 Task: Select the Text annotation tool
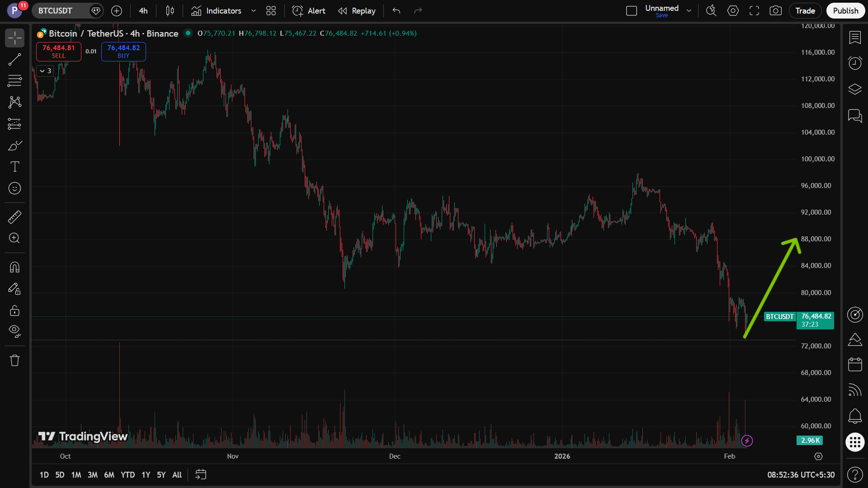[14, 167]
